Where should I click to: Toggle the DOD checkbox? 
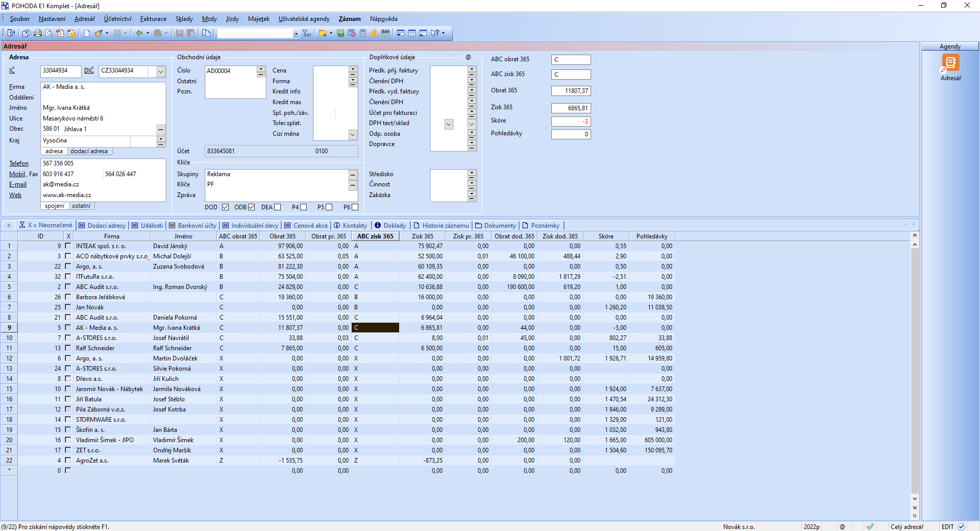tap(225, 207)
